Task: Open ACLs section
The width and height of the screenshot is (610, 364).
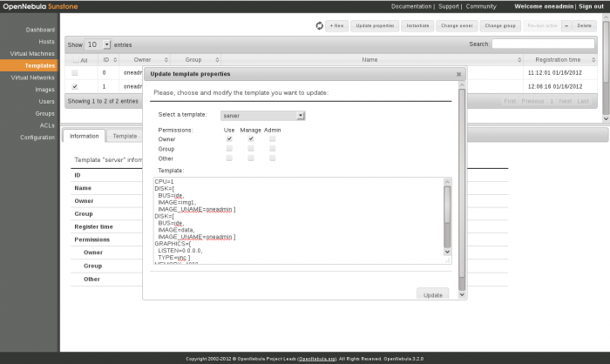Action: 47,125
